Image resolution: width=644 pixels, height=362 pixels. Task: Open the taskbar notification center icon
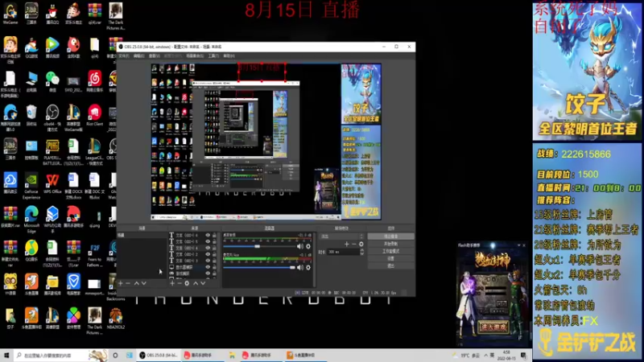[x=524, y=355]
